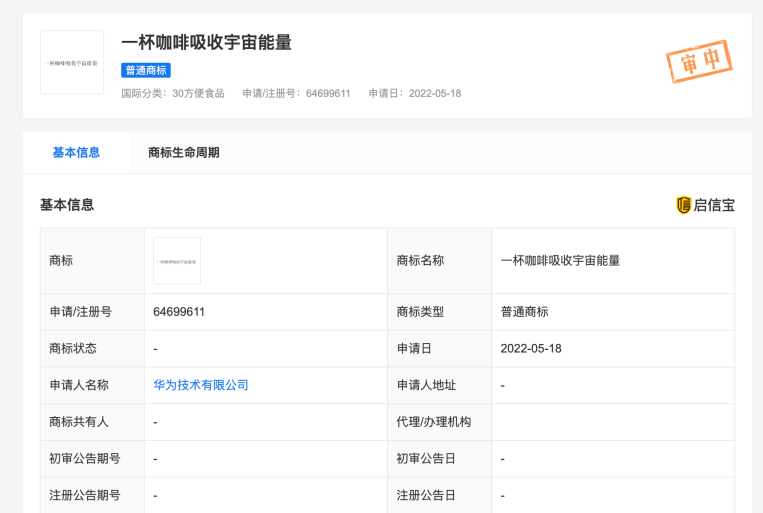This screenshot has height=513, width=763.
Task: Select the 申请/注册号 64699611 in the header
Action: (x=296, y=94)
